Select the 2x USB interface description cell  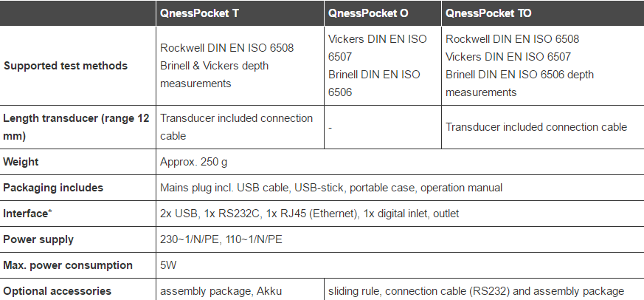click(309, 214)
